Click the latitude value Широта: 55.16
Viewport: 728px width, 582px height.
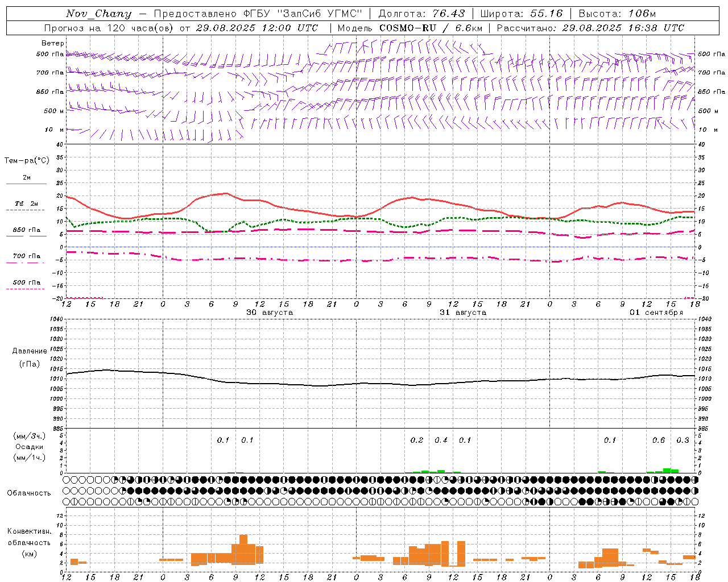[x=522, y=14]
